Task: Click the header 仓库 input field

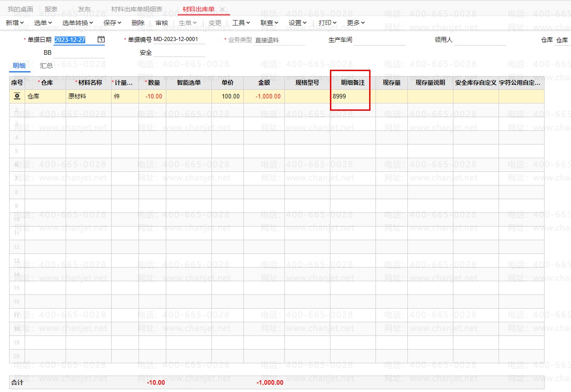Action: pos(562,40)
